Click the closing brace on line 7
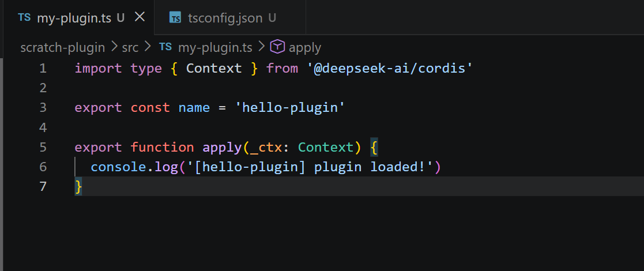Image resolution: width=644 pixels, height=271 pixels. coord(78,186)
